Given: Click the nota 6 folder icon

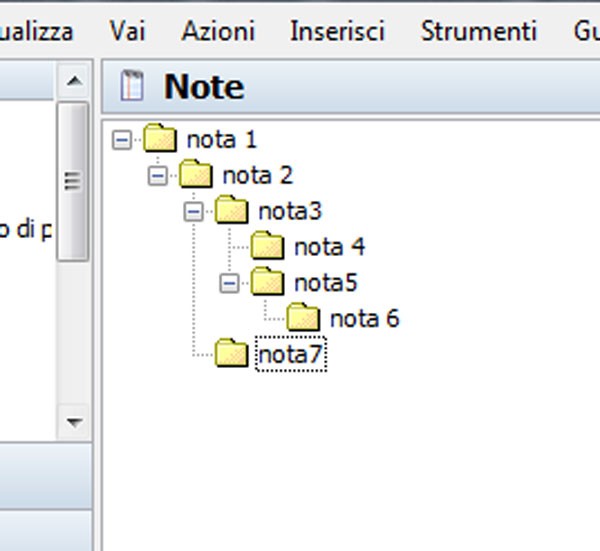Looking at the screenshot, I should pos(303,318).
